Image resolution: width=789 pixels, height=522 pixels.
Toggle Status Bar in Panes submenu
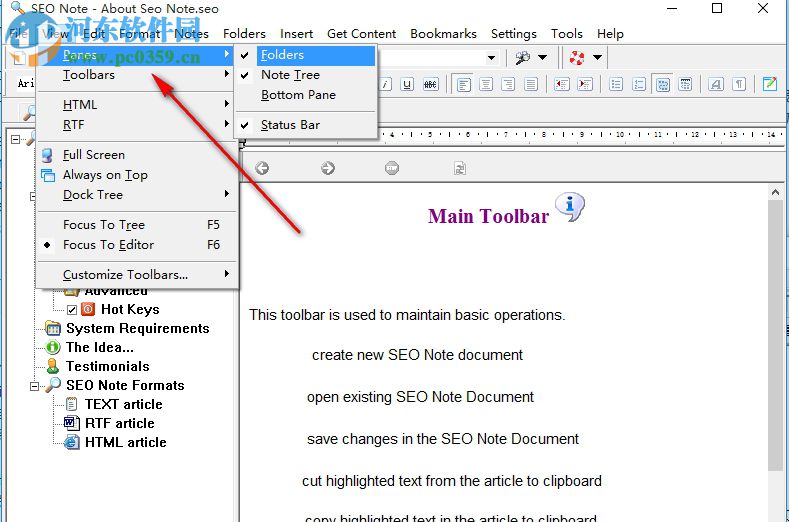coord(306,125)
